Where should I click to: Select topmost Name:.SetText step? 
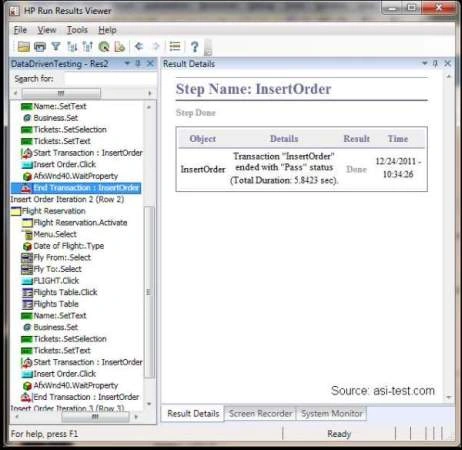(x=54, y=106)
